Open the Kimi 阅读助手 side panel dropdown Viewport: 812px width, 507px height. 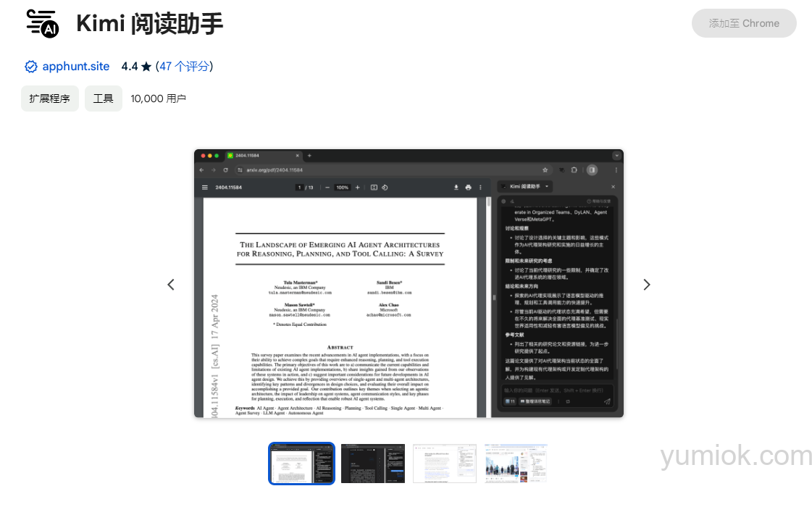(526, 186)
